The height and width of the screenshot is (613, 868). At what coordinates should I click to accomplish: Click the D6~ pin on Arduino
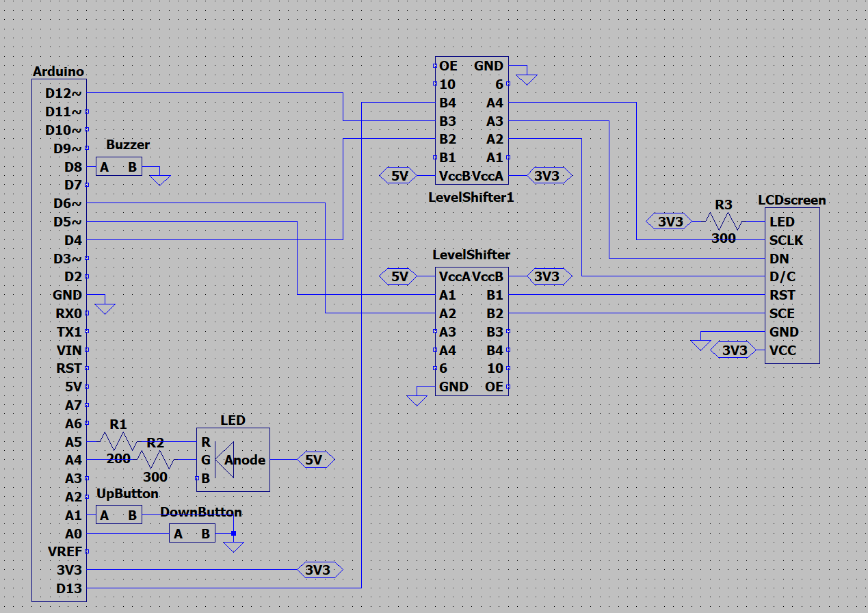[68, 203]
